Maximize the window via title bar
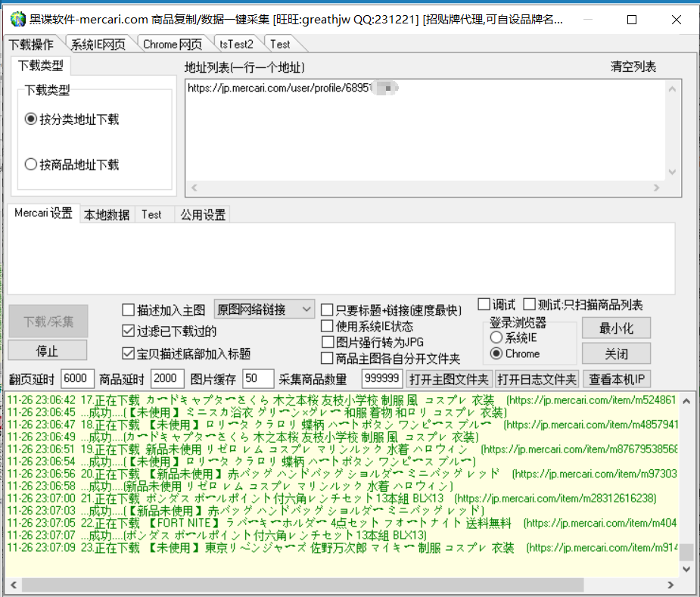This screenshot has width=700, height=597. [632, 20]
